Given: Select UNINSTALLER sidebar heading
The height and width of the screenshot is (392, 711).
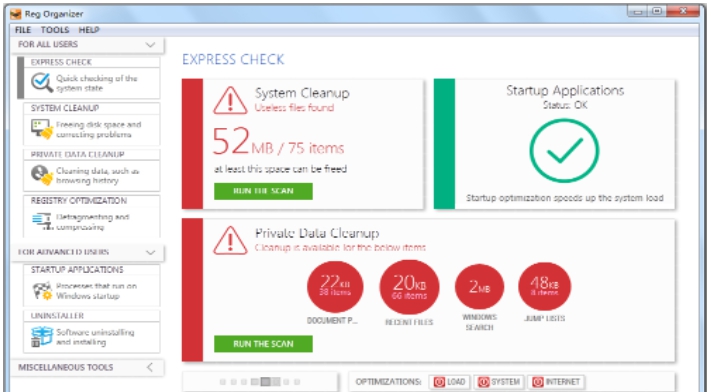Looking at the screenshot, I should (x=57, y=315).
